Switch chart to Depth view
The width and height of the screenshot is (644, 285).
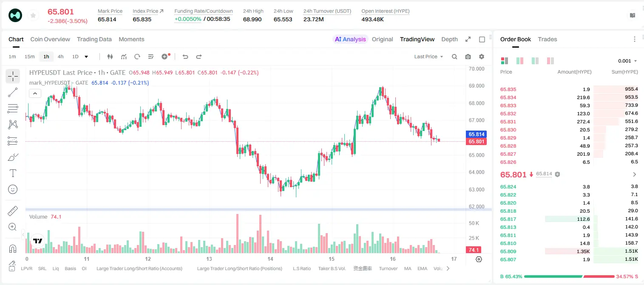click(449, 39)
